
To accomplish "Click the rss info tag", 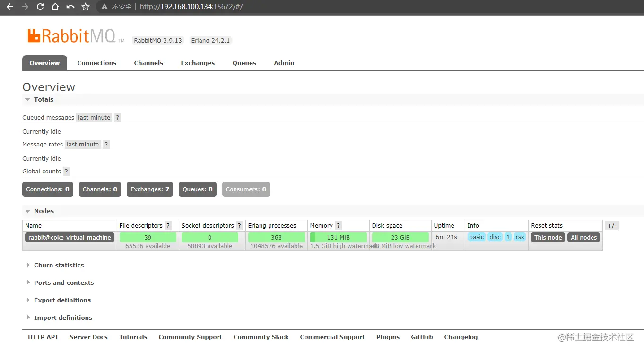I will coord(520,237).
